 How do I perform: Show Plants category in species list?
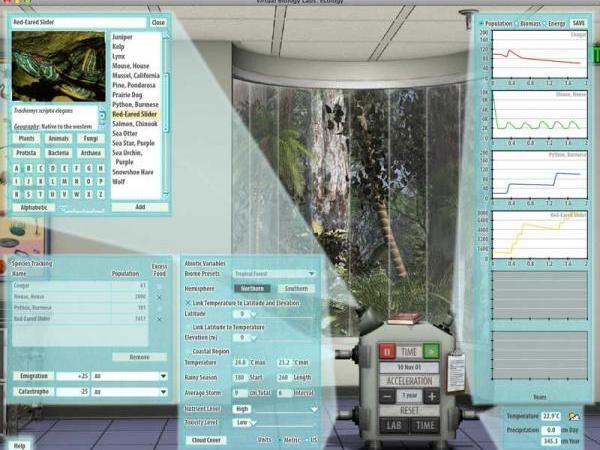[26, 139]
